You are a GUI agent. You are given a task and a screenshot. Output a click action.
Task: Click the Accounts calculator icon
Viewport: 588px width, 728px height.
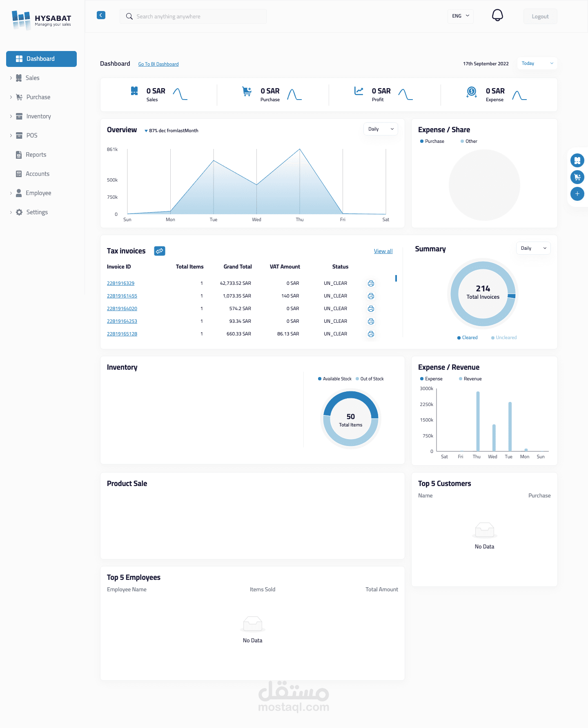(x=19, y=174)
